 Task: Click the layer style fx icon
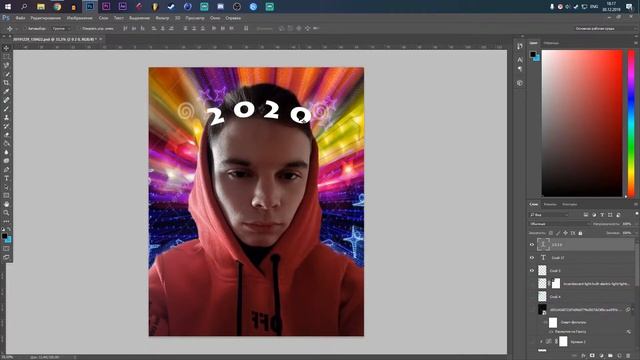(x=583, y=356)
